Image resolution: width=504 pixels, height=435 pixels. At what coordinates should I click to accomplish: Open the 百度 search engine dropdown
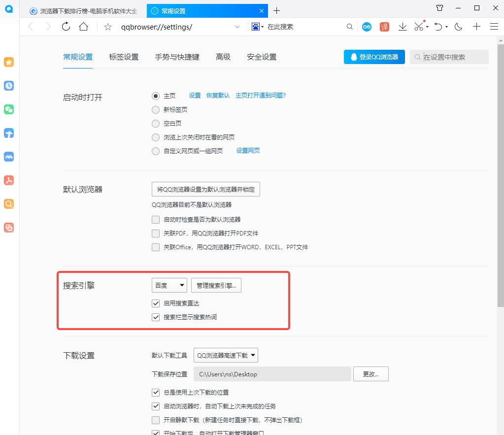tap(169, 285)
